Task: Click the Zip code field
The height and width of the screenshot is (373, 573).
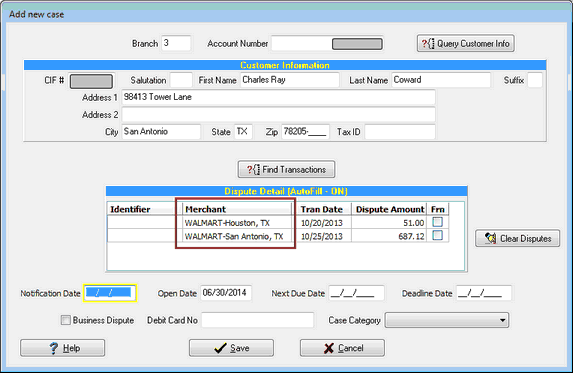Action: coord(306,132)
